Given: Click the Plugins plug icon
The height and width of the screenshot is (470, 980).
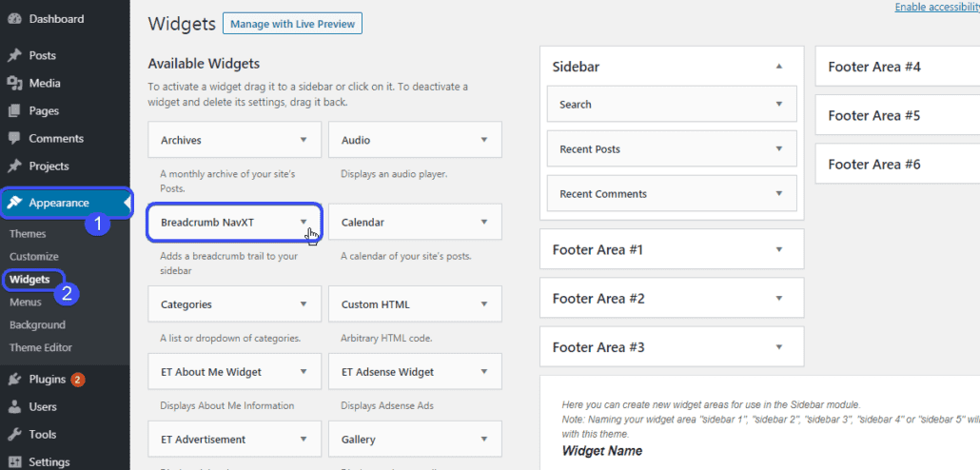Looking at the screenshot, I should pyautogui.click(x=14, y=379).
